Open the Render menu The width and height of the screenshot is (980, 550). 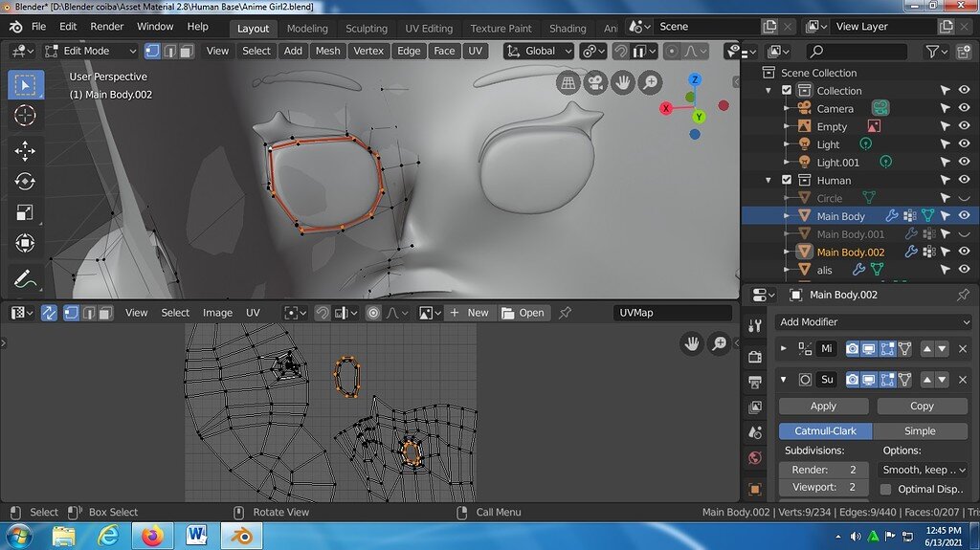point(107,26)
